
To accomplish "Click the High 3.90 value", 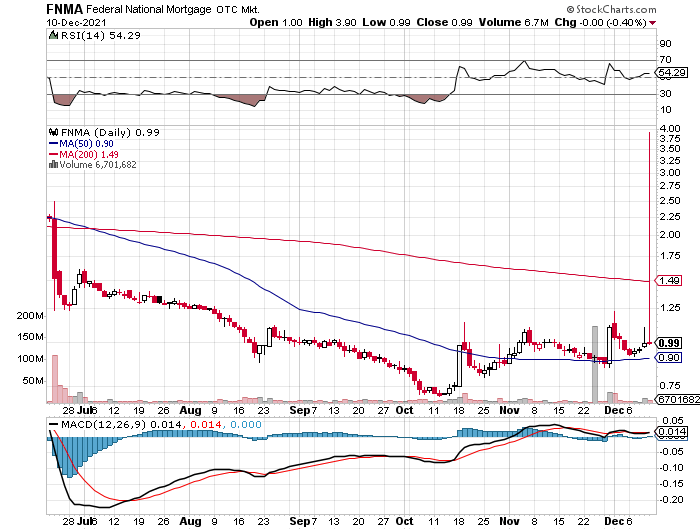I will coord(332,22).
